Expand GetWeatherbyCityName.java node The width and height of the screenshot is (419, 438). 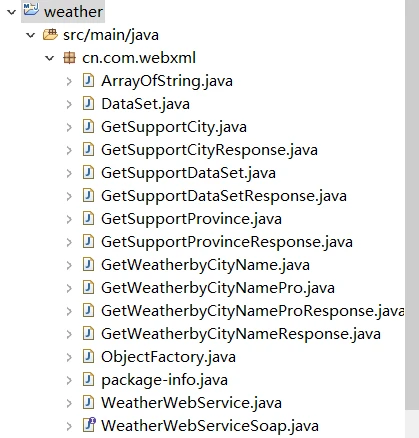(x=69, y=265)
